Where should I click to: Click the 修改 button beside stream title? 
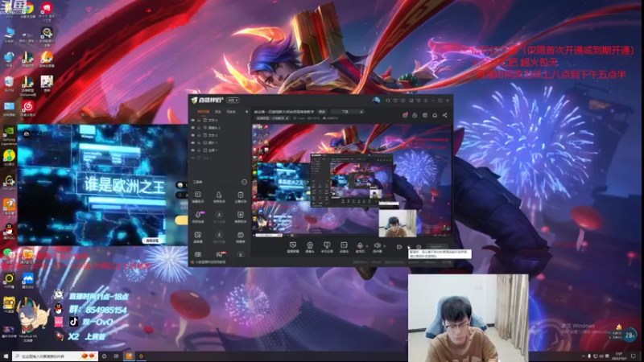(322, 112)
